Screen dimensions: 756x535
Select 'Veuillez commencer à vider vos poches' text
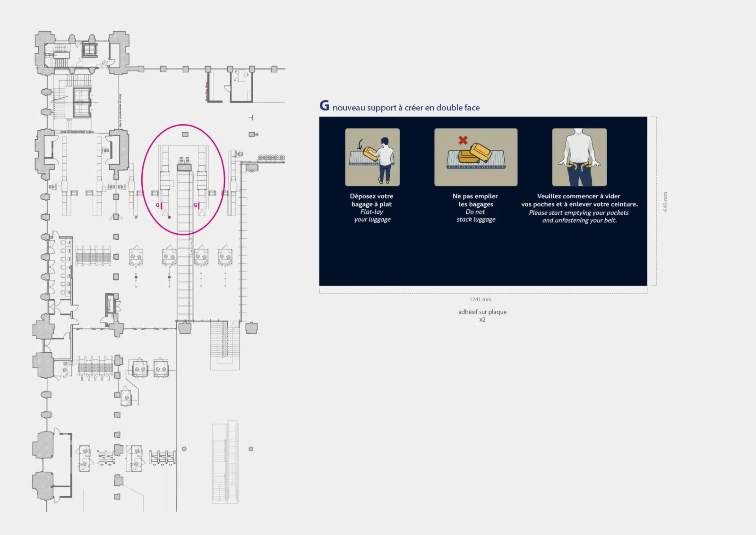point(579,200)
